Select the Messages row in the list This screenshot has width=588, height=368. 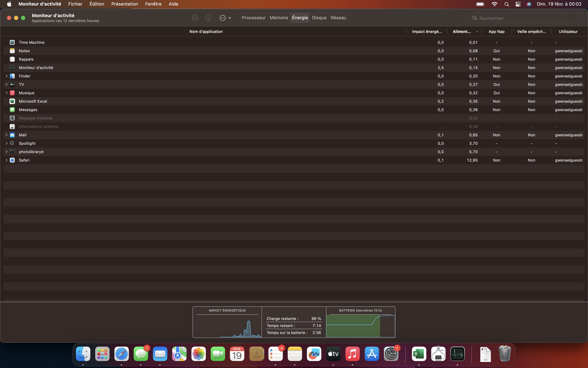point(294,110)
